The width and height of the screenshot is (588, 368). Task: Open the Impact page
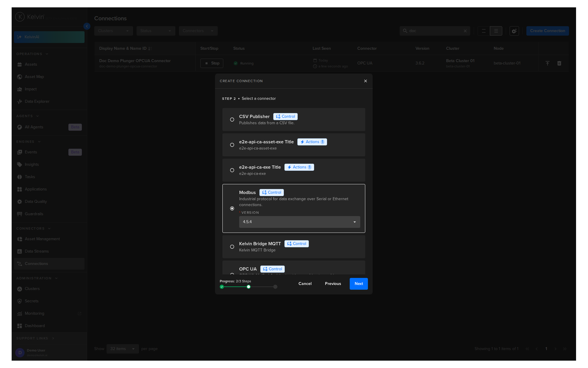click(x=49, y=89)
